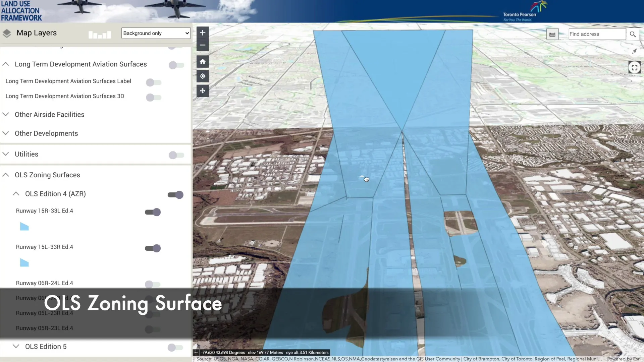The width and height of the screenshot is (644, 362).
Task: Expand the OLS Edition 5 subgroup
Action: [16, 346]
